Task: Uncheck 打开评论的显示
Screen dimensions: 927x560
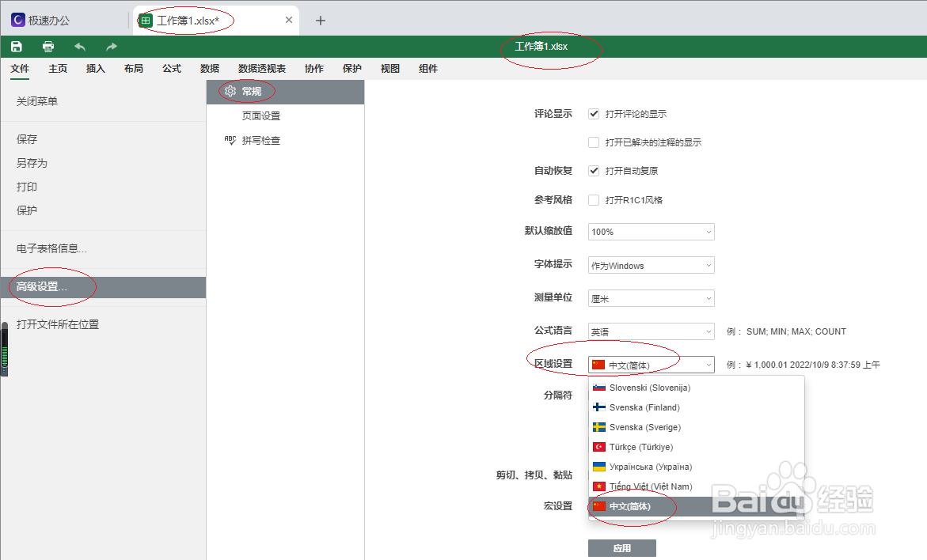Action: [x=593, y=113]
